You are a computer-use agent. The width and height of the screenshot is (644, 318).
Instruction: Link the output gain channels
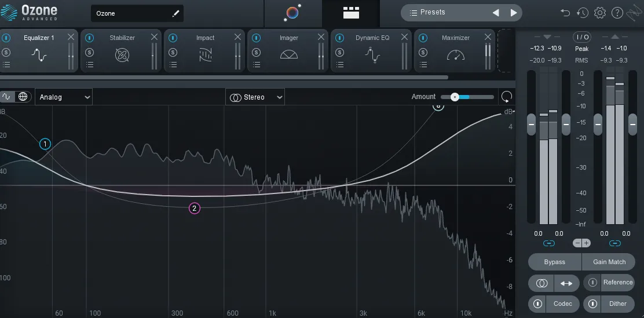point(615,243)
